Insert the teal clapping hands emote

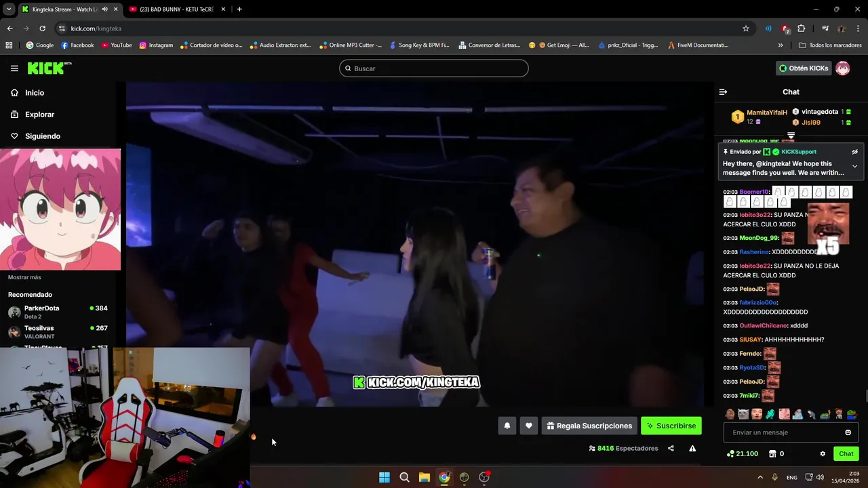(x=770, y=414)
